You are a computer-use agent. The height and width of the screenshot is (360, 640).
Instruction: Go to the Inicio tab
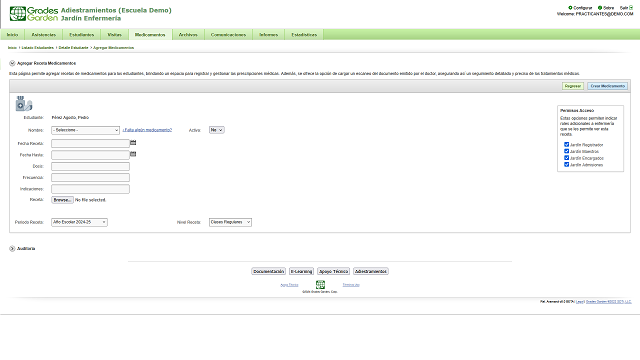tap(13, 35)
